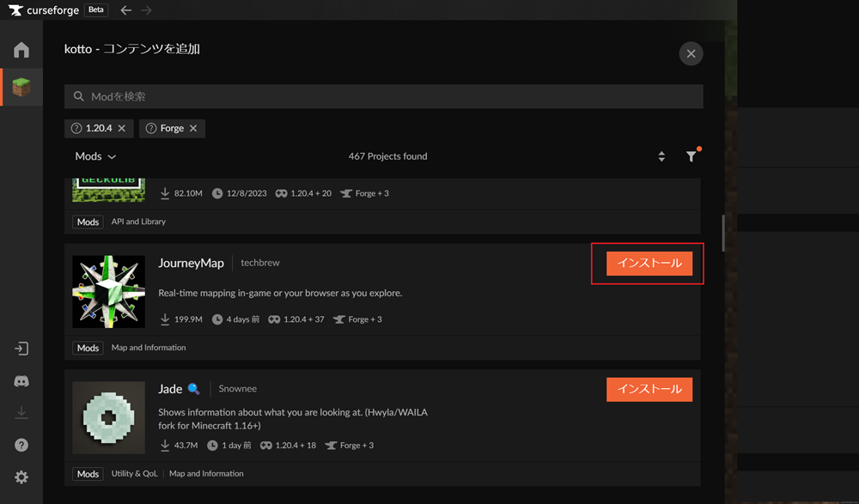Open settings gear in sidebar
Screen dimensions: 859x504
[x=21, y=477]
